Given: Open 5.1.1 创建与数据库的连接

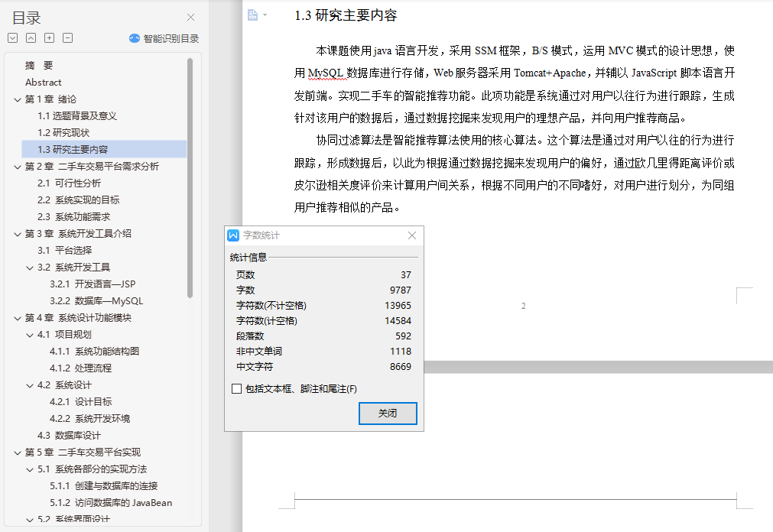Looking at the screenshot, I should point(103,485).
